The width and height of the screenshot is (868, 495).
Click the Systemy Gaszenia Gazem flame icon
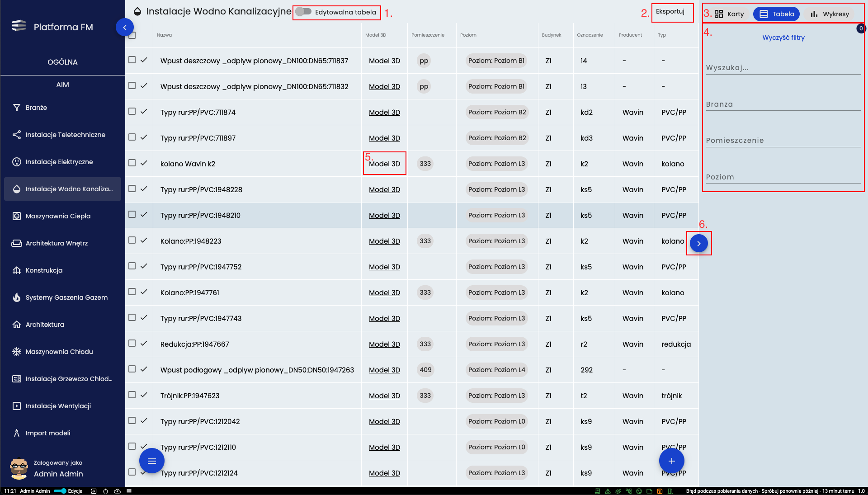pyautogui.click(x=17, y=297)
